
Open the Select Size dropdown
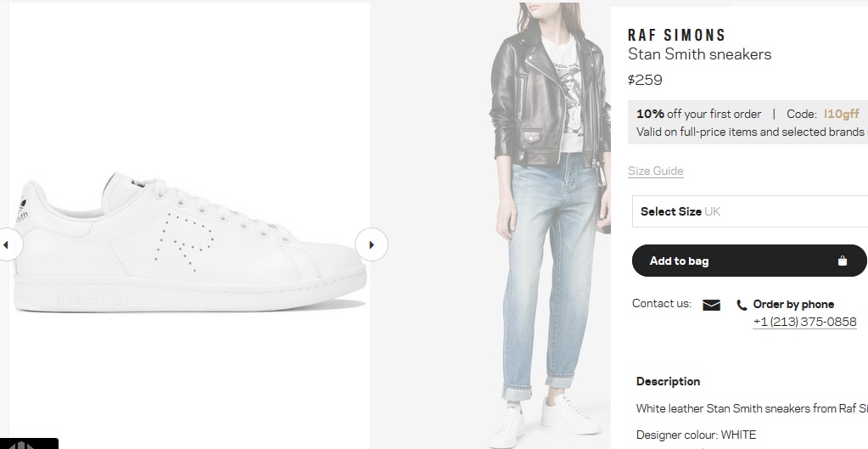click(x=750, y=211)
